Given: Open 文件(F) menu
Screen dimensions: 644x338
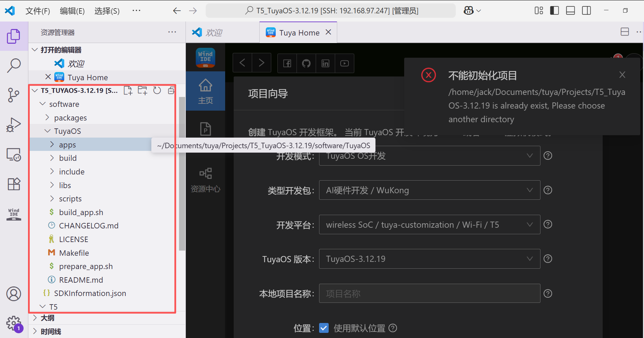Looking at the screenshot, I should pos(38,11).
